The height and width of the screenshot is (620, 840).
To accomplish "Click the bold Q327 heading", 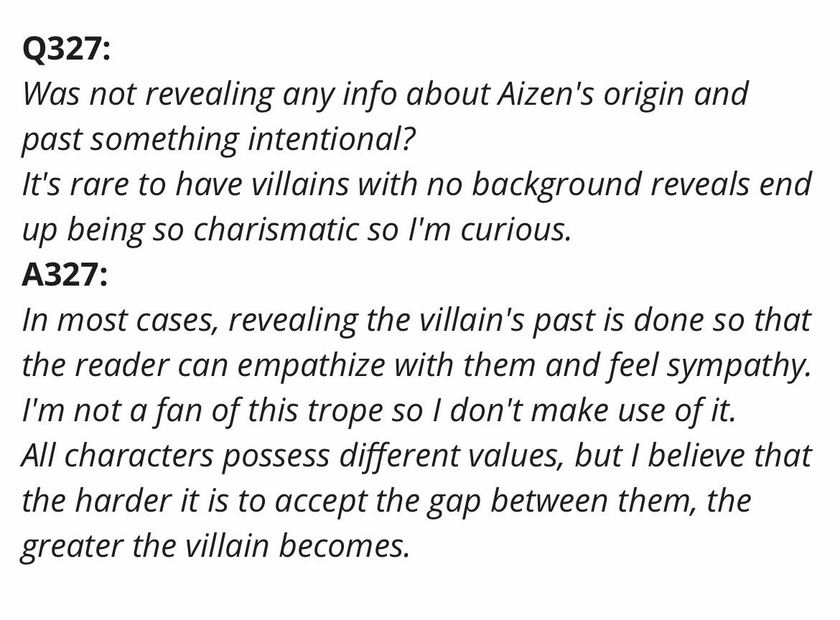I will (x=66, y=50).
